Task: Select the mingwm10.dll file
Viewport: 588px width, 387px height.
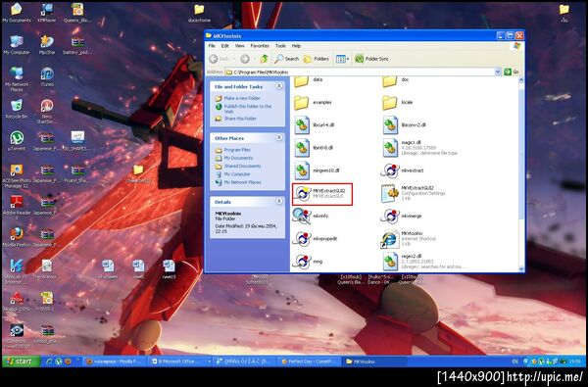Action: (x=317, y=170)
